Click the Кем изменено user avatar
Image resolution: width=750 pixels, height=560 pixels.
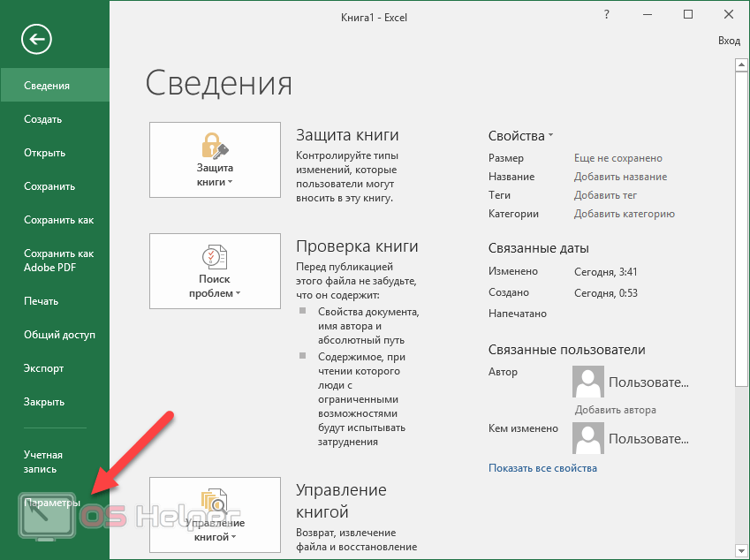pyautogui.click(x=588, y=437)
